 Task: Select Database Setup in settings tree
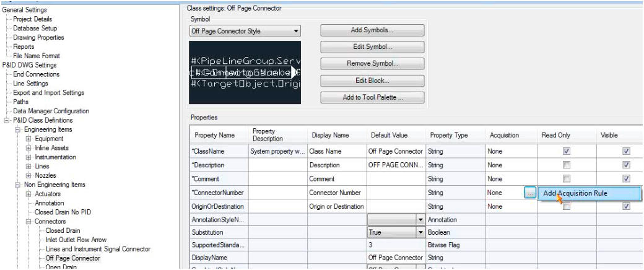click(35, 28)
